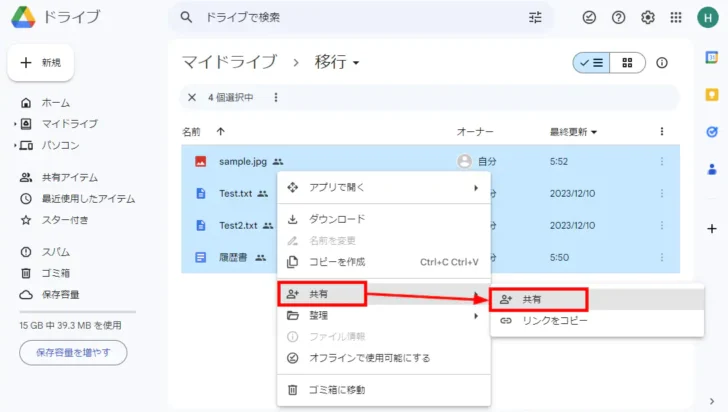The height and width of the screenshot is (412, 728).
Task: Go to ホーム in sidebar
Action: 56,103
